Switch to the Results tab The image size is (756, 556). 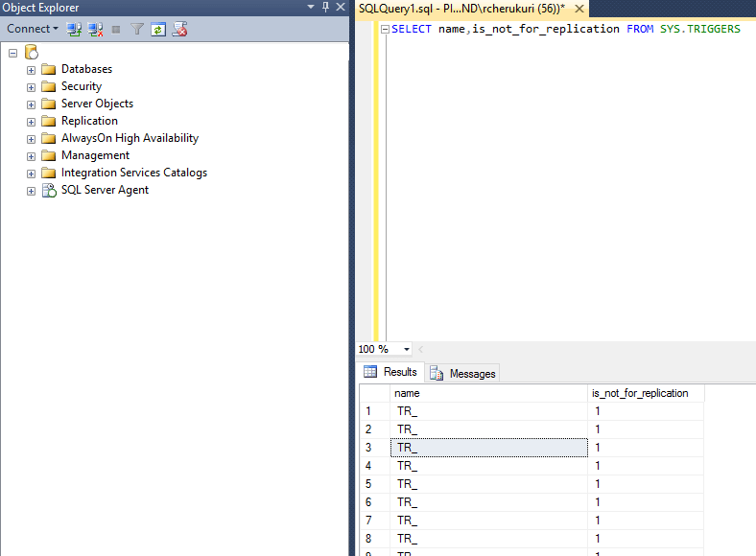(x=391, y=372)
